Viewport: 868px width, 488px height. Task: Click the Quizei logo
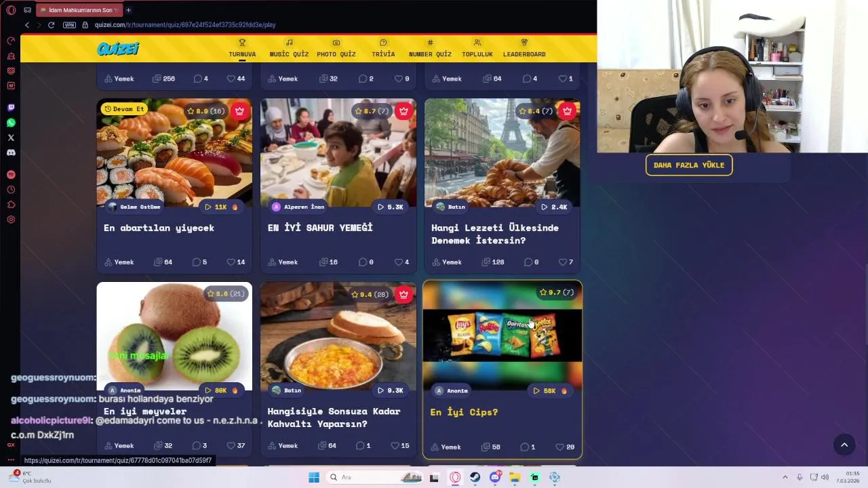click(118, 48)
